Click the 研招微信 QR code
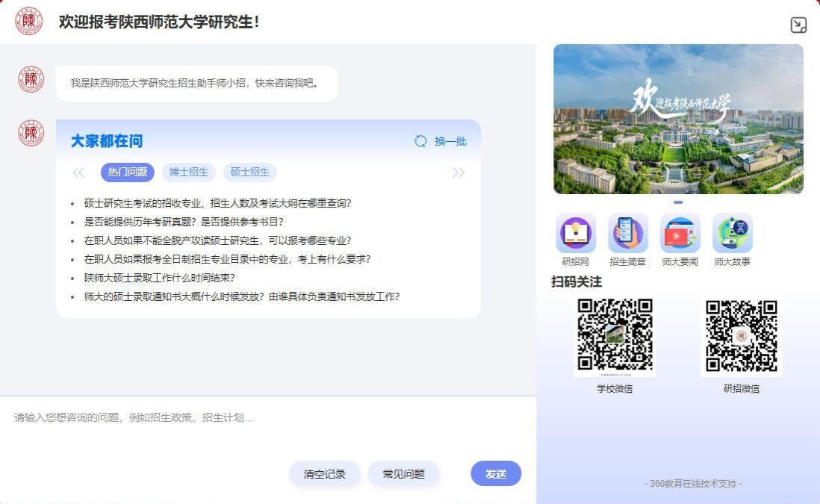This screenshot has height=504, width=820. pyautogui.click(x=742, y=335)
